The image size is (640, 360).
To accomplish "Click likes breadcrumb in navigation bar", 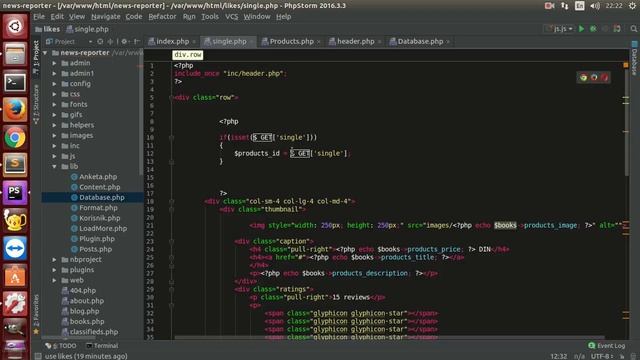I will [48, 29].
